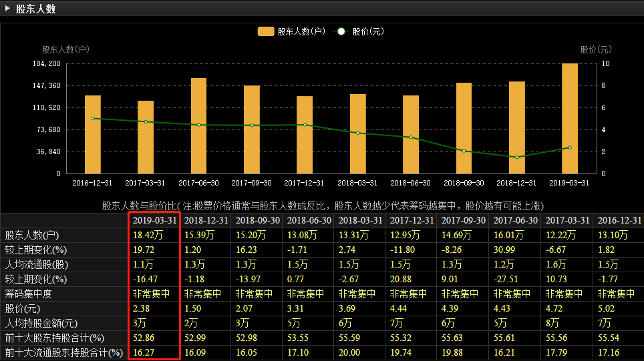Screen dimensions: 644x361
Task: Click the 2018-12-31 table column header
Action: [206, 220]
